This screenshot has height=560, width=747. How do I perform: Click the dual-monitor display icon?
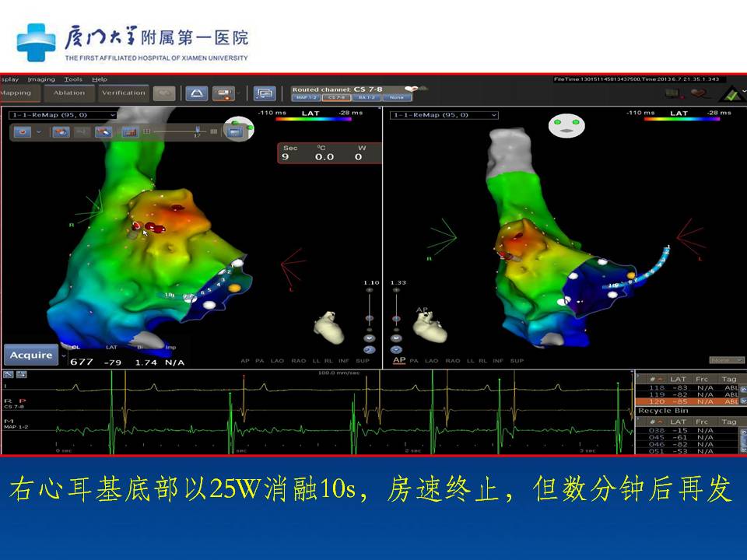(x=265, y=93)
